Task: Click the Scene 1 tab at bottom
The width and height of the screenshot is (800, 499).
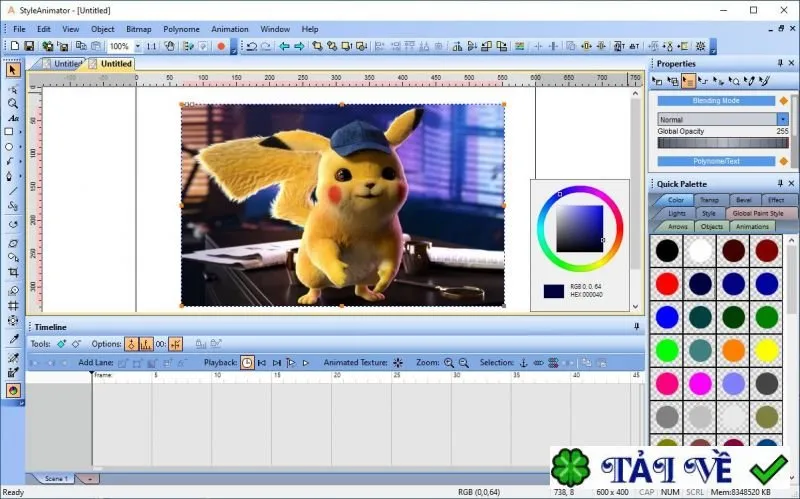Action: [56, 479]
